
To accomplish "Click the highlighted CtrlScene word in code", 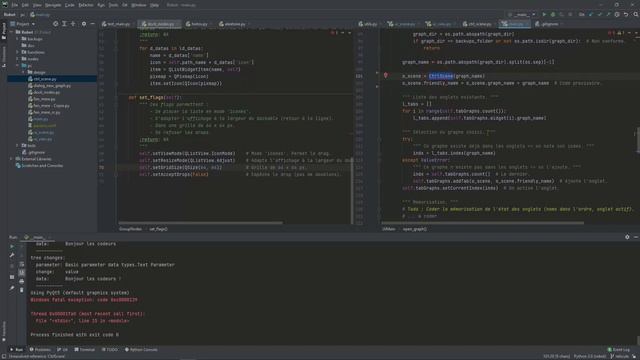I will pyautogui.click(x=441, y=76).
